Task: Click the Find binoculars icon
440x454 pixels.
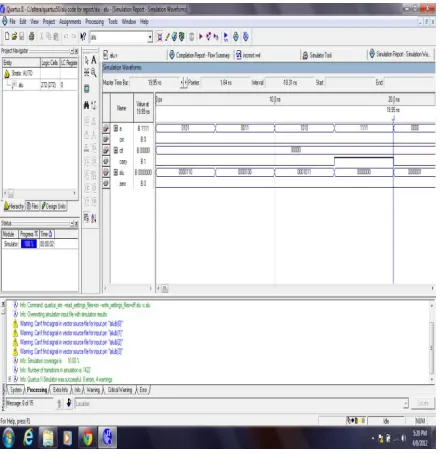Action: [x=87, y=105]
